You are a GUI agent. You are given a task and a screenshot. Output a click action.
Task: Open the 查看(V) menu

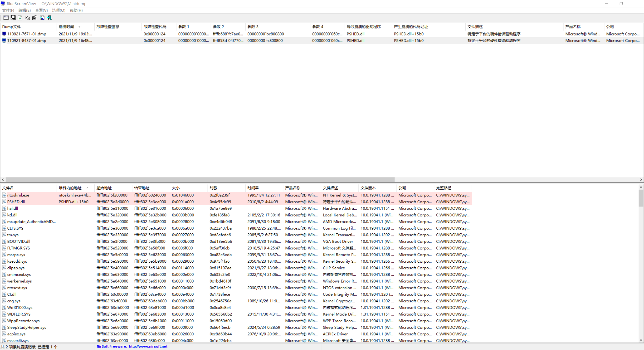tap(41, 10)
